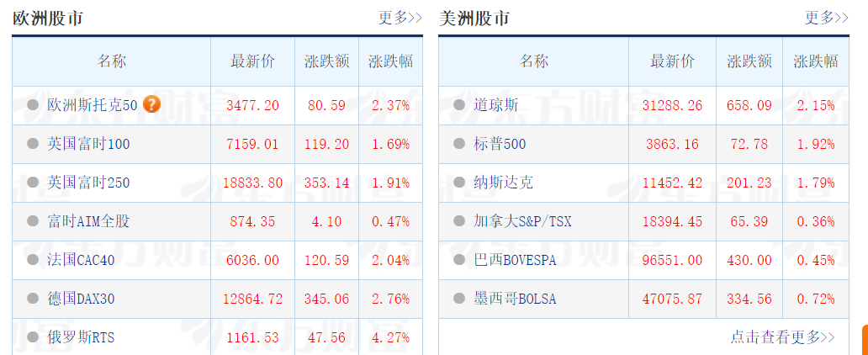The image size is (868, 355).
Task: Click the orange tab at the right edge
Action: pyautogui.click(x=863, y=341)
